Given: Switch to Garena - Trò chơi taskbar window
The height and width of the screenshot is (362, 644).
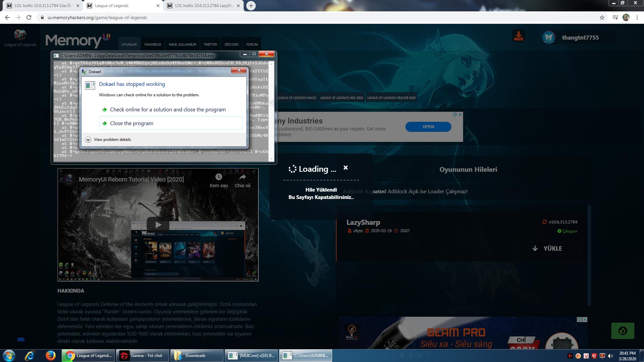Looking at the screenshot, I should (x=143, y=356).
